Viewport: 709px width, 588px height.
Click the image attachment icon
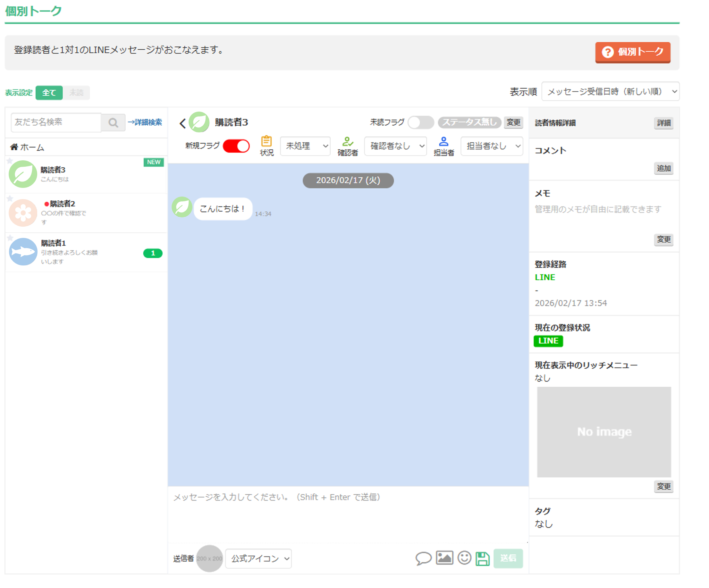click(x=444, y=558)
